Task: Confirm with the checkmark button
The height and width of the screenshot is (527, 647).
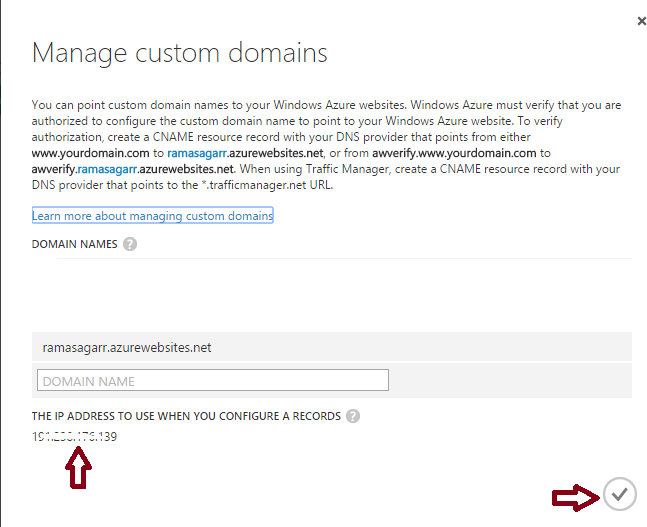Action: (x=620, y=493)
